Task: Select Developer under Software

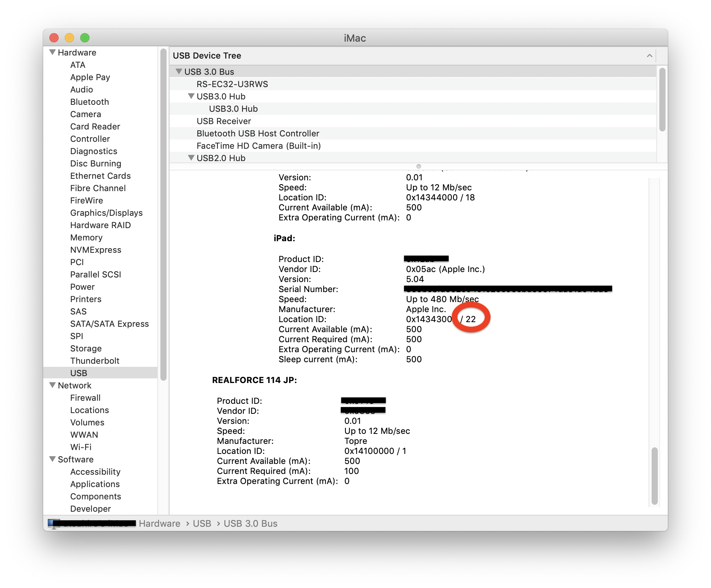Action: (x=91, y=509)
